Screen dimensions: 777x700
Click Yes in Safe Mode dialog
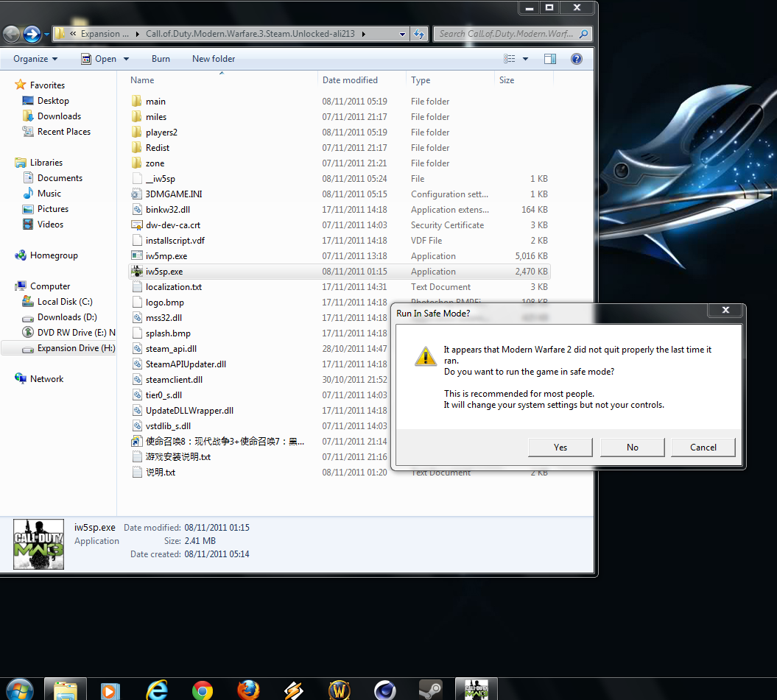[x=560, y=448]
